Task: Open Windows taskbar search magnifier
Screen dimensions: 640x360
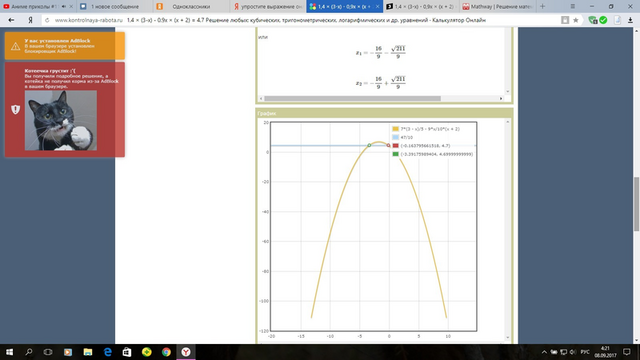Action: tap(29, 352)
